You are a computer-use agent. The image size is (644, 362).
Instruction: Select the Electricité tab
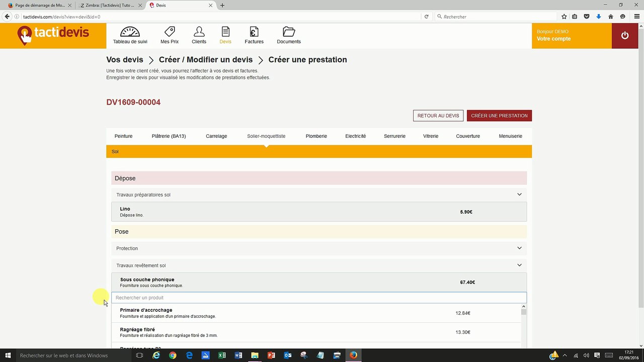point(356,136)
